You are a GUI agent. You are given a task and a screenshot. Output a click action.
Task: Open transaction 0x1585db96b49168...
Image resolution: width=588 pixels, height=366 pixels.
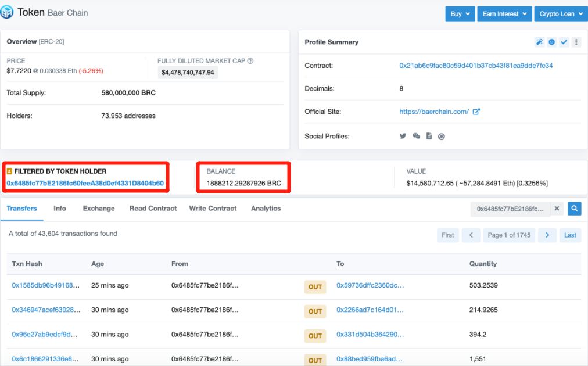tap(45, 285)
